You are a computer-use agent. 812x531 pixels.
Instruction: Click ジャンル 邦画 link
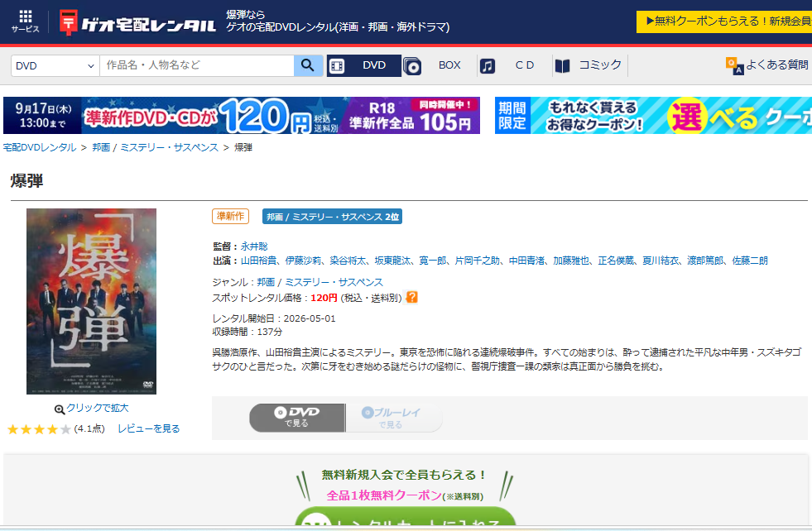tap(266, 282)
